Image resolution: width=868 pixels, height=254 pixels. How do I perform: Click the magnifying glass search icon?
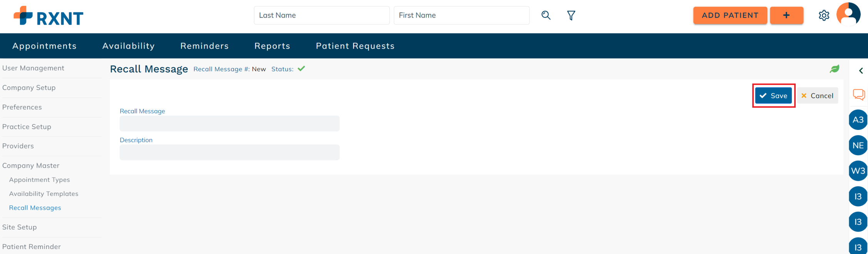pos(546,15)
